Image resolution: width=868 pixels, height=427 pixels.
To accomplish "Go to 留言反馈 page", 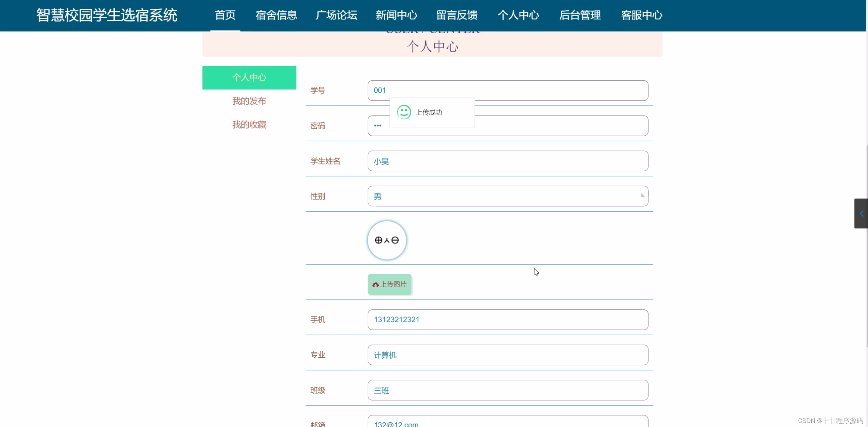I will click(x=456, y=15).
